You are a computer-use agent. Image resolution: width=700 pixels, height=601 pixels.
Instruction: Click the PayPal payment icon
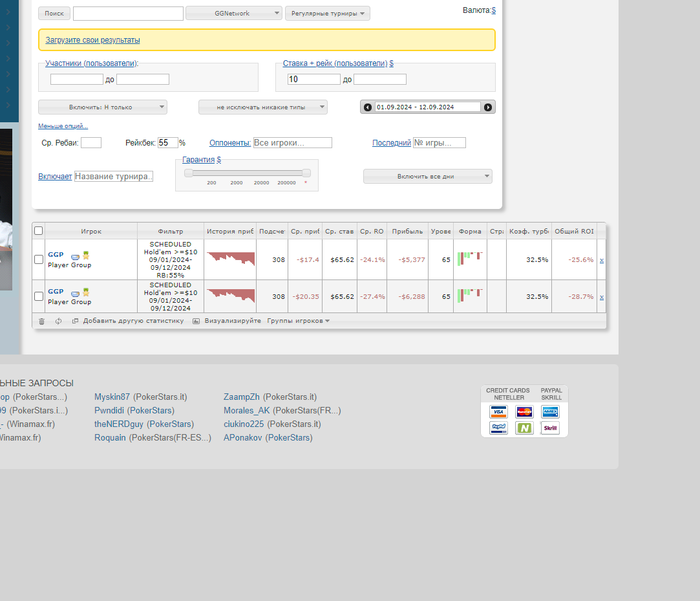(x=498, y=428)
